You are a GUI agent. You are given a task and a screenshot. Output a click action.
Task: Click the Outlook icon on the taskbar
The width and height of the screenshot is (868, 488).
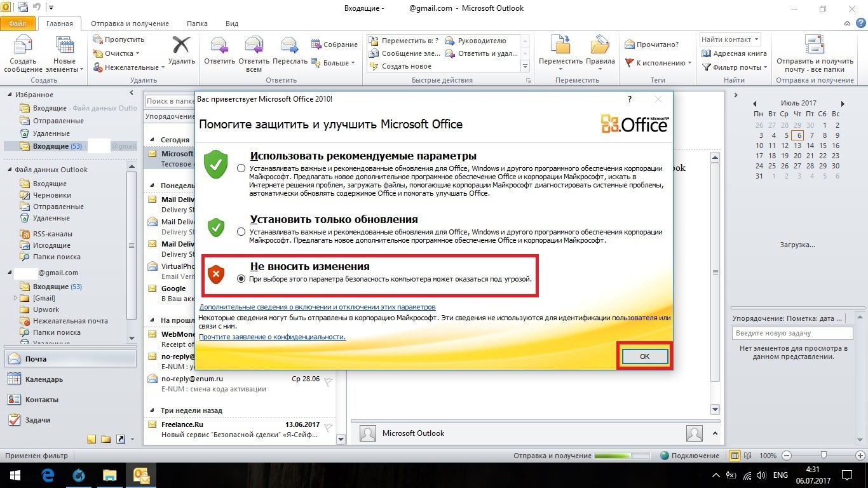click(140, 475)
